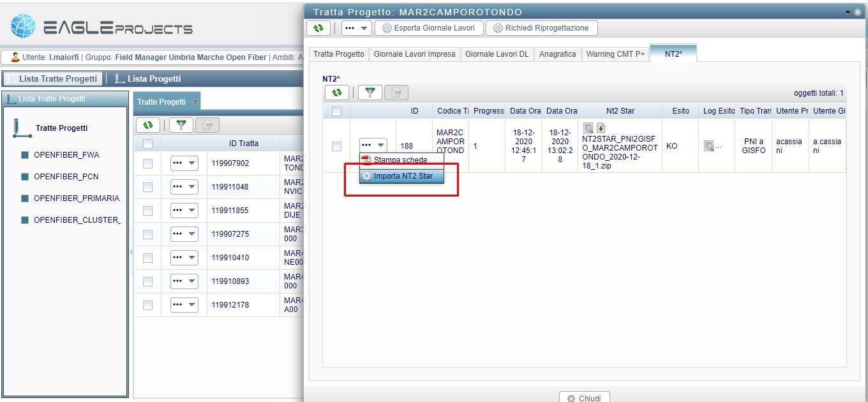Viewport: 868px width, 402px height.
Task: Switch to the Giornale Lavori DL tab
Action: pyautogui.click(x=497, y=54)
